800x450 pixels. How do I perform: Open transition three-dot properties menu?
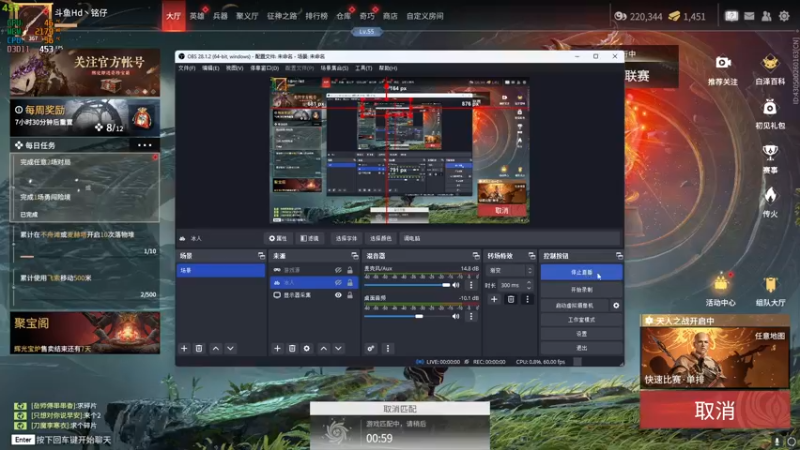coord(528,299)
